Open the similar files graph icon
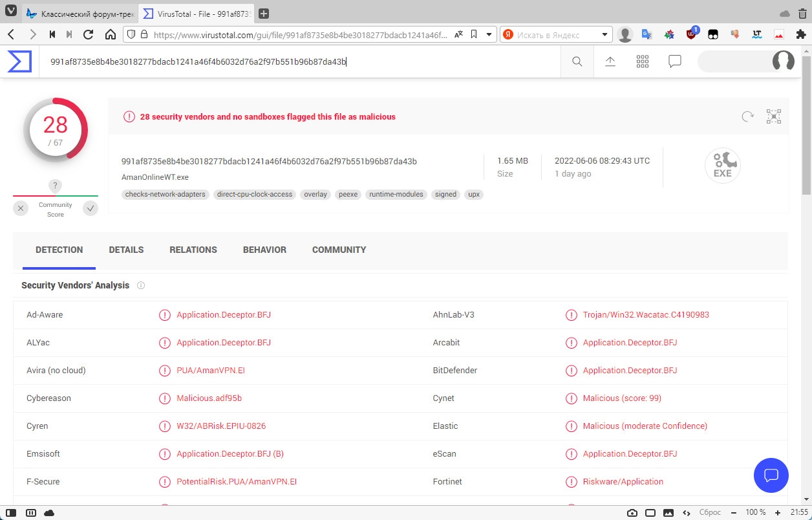The width and height of the screenshot is (812, 520). (x=774, y=116)
